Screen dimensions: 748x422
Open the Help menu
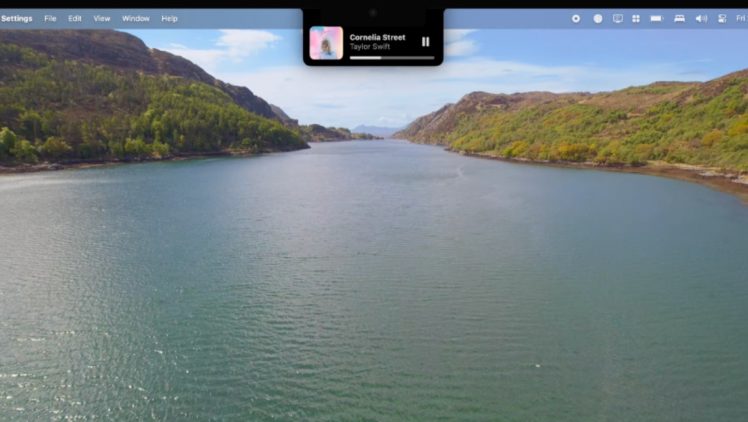pos(169,18)
